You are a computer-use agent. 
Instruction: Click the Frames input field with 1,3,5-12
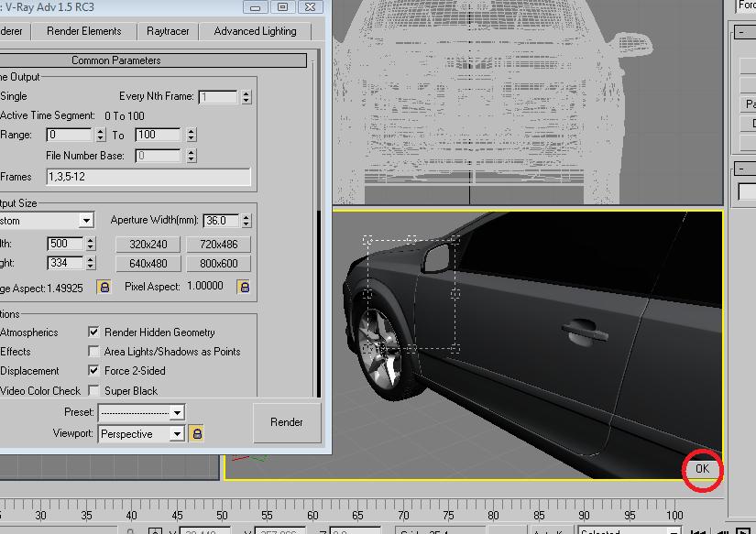point(148,177)
